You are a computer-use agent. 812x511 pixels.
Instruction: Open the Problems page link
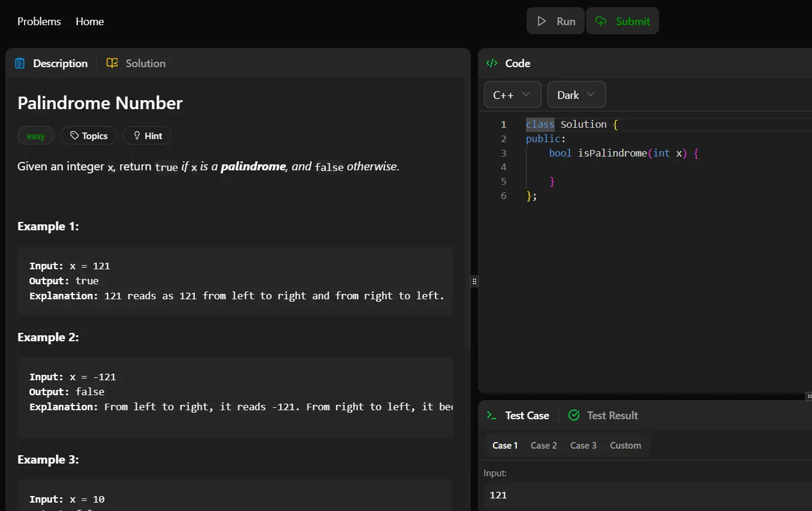(x=39, y=21)
